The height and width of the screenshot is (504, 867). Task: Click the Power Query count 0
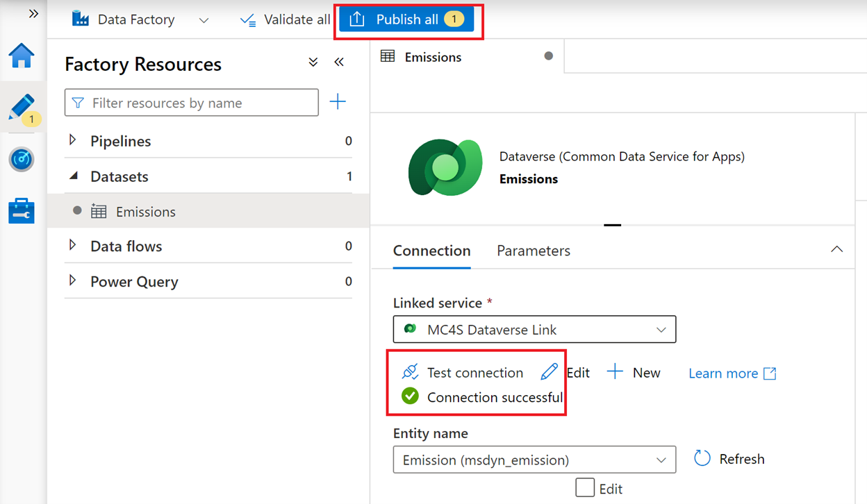pyautogui.click(x=349, y=281)
